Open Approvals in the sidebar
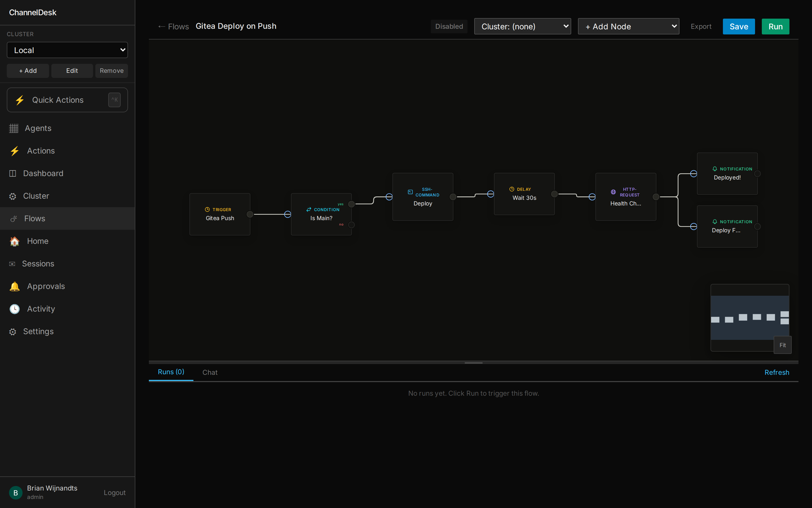This screenshot has width=812, height=508. (67, 286)
